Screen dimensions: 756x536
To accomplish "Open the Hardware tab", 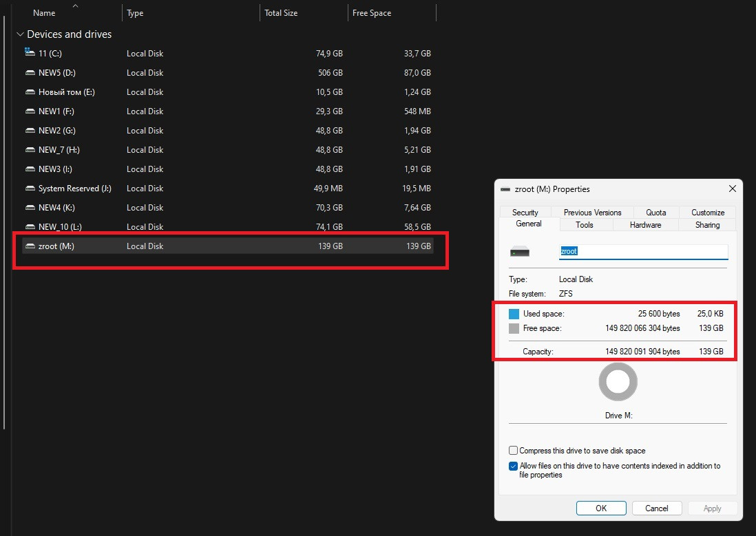I will 645,224.
